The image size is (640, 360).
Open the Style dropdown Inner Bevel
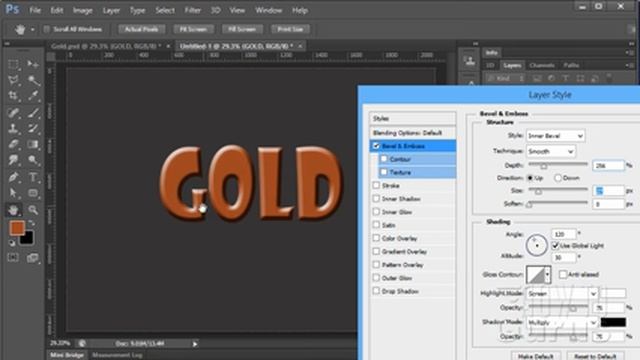(555, 136)
